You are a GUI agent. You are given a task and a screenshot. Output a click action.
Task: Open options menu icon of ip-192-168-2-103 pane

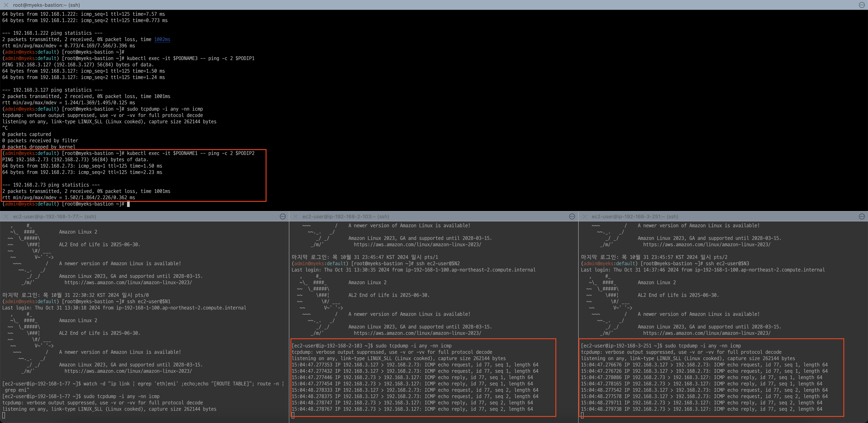[572, 216]
